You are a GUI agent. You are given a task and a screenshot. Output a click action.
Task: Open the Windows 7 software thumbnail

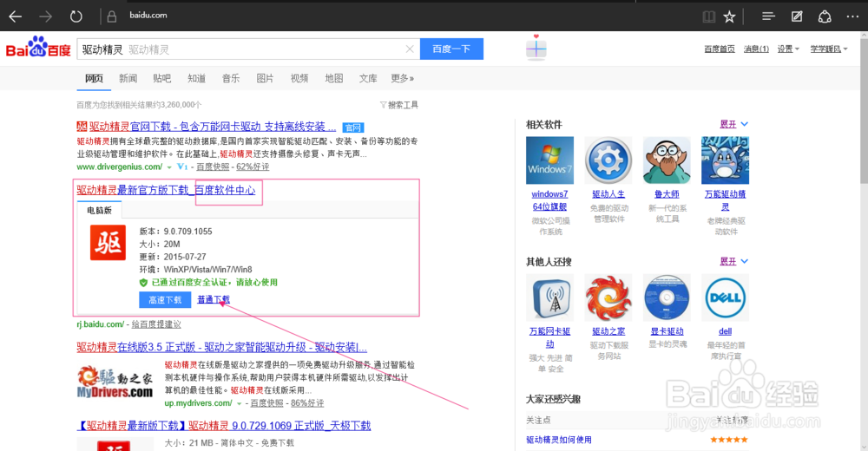(x=549, y=160)
